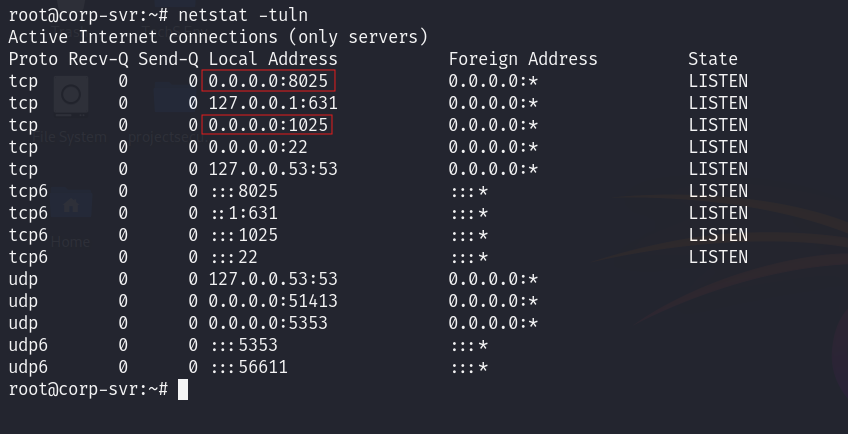Click the 0.0.0.0:5353 udp address
Image resolution: width=848 pixels, height=434 pixels.
pos(268,323)
